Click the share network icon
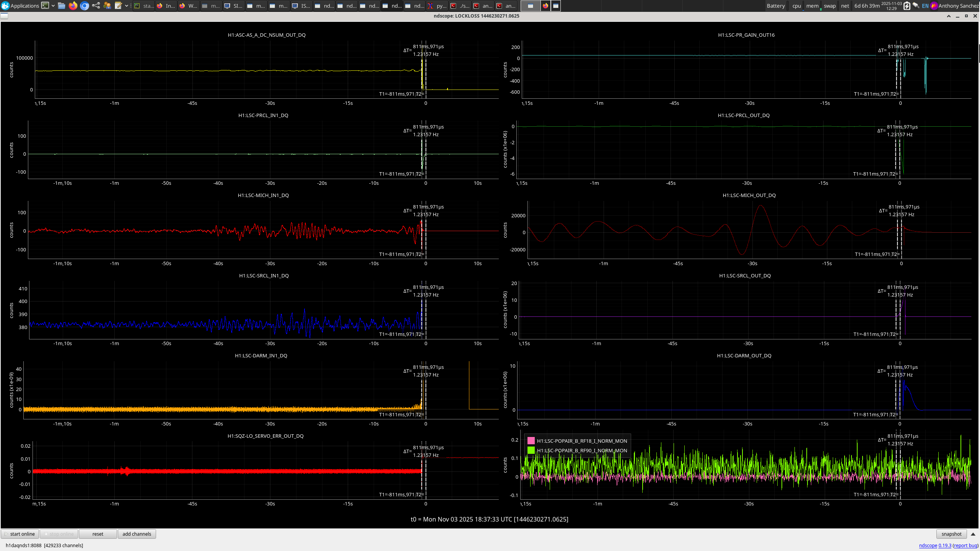Viewport: 980px width, 551px height. pos(96,5)
